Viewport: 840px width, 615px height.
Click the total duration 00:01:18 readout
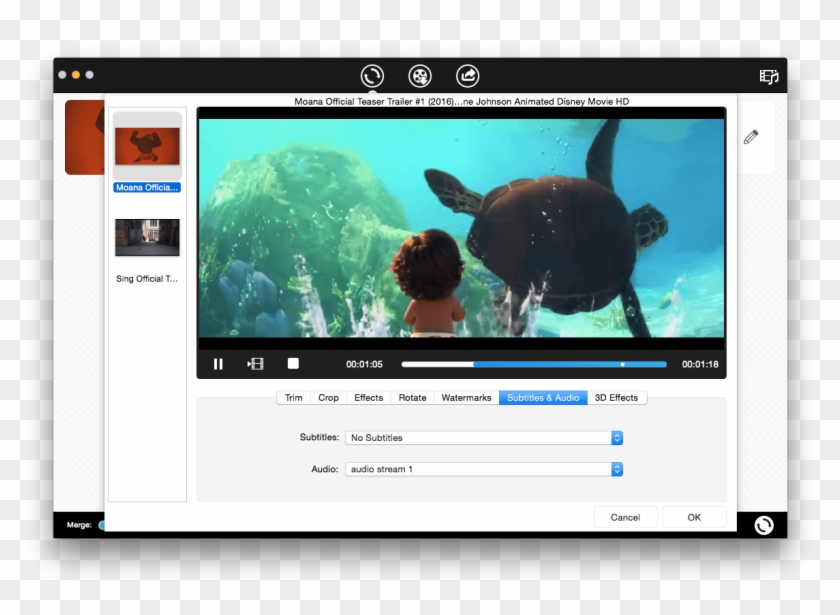(x=700, y=364)
